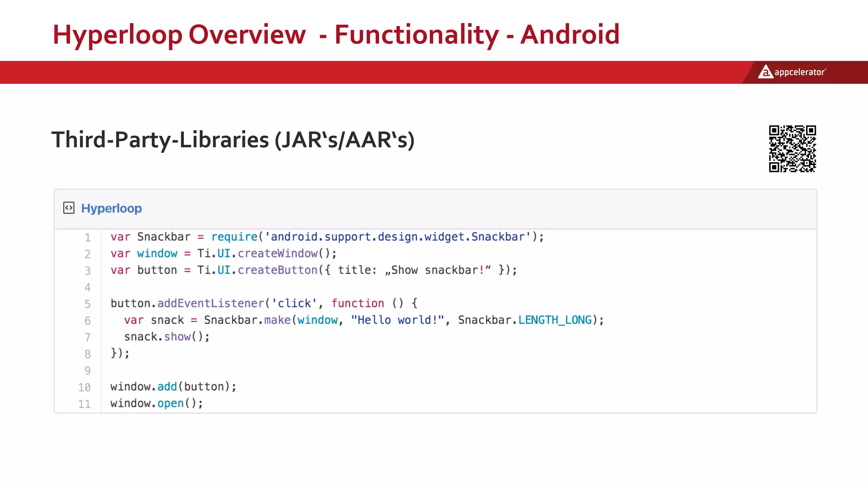Click line number 1 in code gutter
The width and height of the screenshot is (868, 488).
tap(87, 237)
